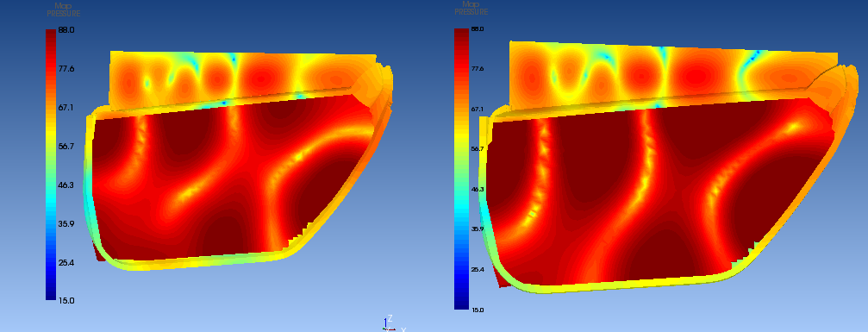Click the left legend's Map PRESSURE title
Screen dimensions: 868x332
(63, 10)
